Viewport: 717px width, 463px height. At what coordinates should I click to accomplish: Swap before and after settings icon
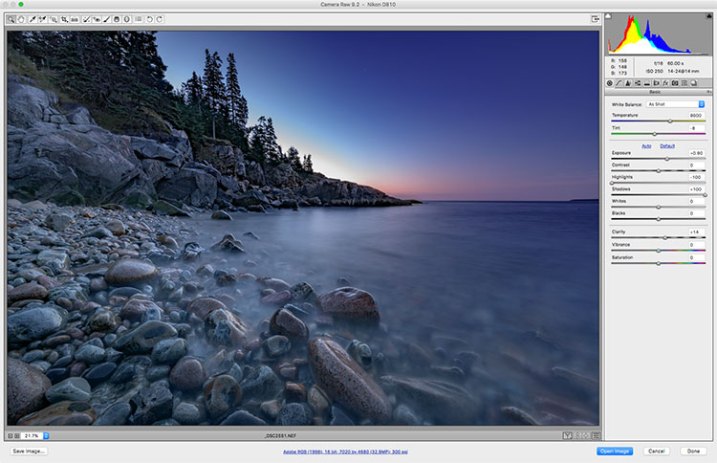(577, 436)
